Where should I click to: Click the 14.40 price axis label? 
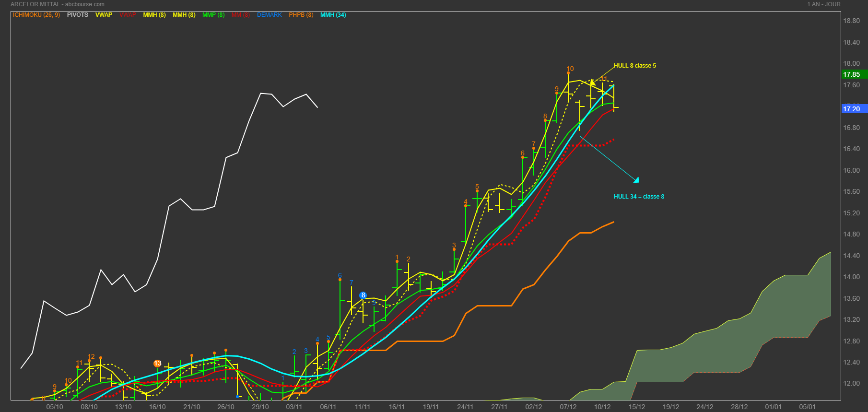point(852,256)
